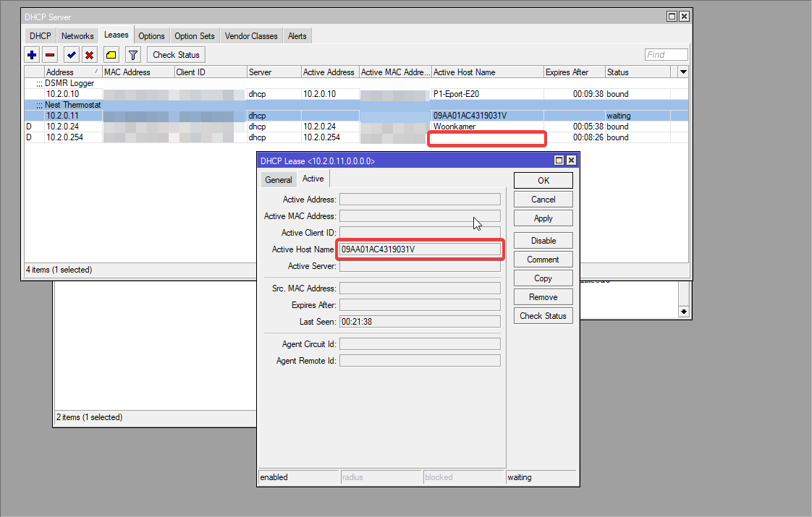
Task: Click the Last Seen field
Action: tap(420, 321)
